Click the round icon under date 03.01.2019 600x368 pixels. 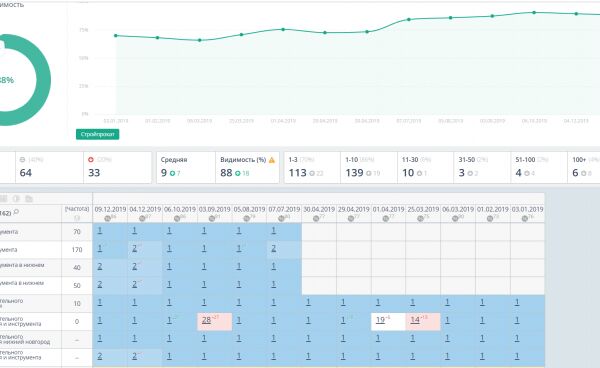[525, 218]
